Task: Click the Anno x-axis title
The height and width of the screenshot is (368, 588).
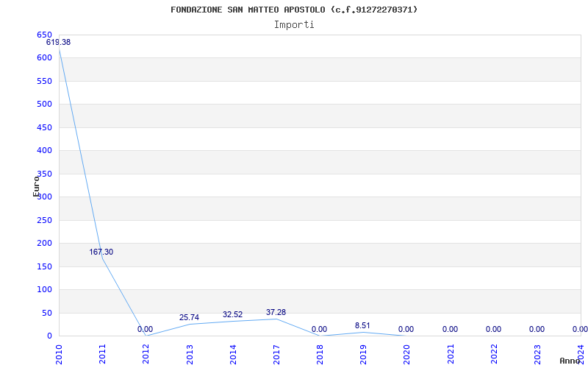Action: click(x=571, y=361)
